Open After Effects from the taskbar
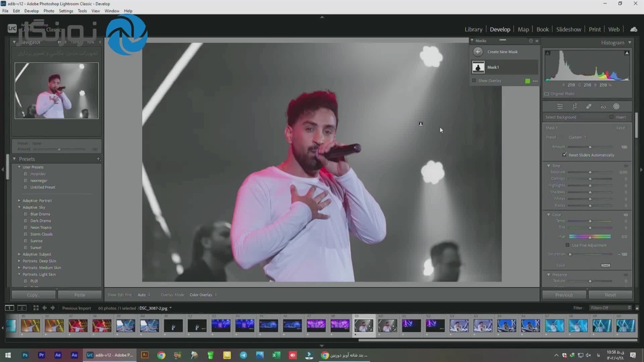Image resolution: width=644 pixels, height=362 pixels. click(x=58, y=355)
